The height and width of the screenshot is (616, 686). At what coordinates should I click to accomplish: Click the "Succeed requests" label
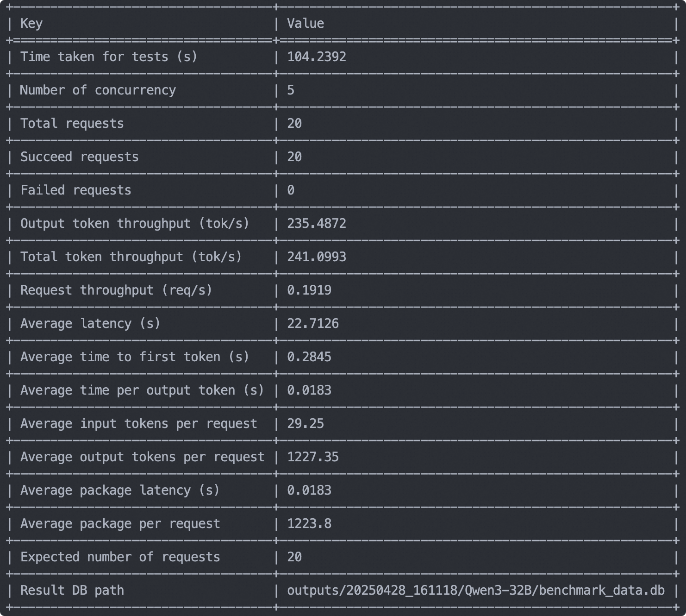click(80, 157)
